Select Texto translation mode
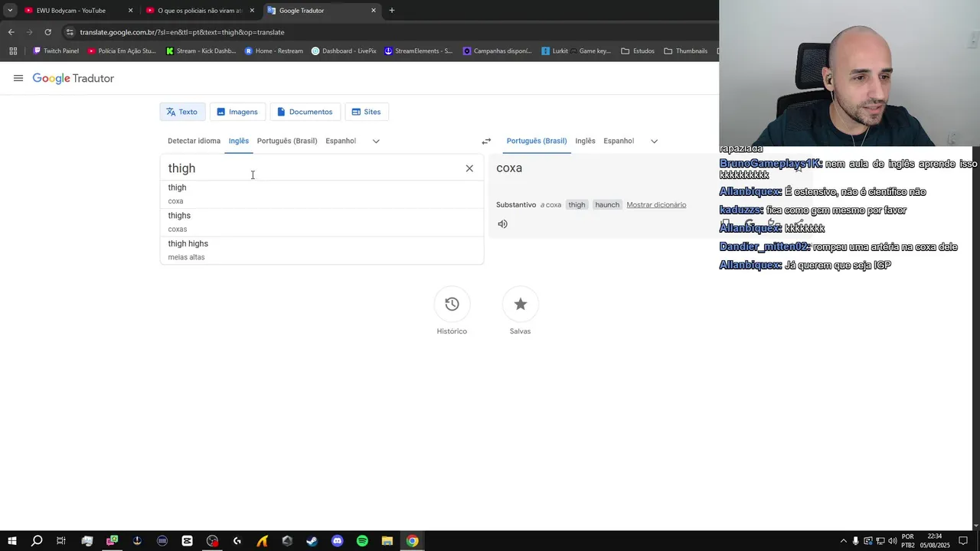Screen dimensions: 980x551 182,112
